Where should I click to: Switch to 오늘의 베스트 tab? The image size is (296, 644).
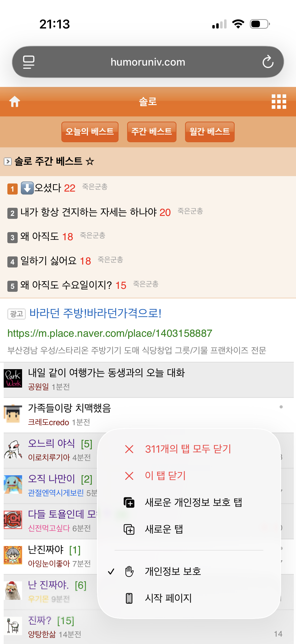pyautogui.click(x=90, y=132)
